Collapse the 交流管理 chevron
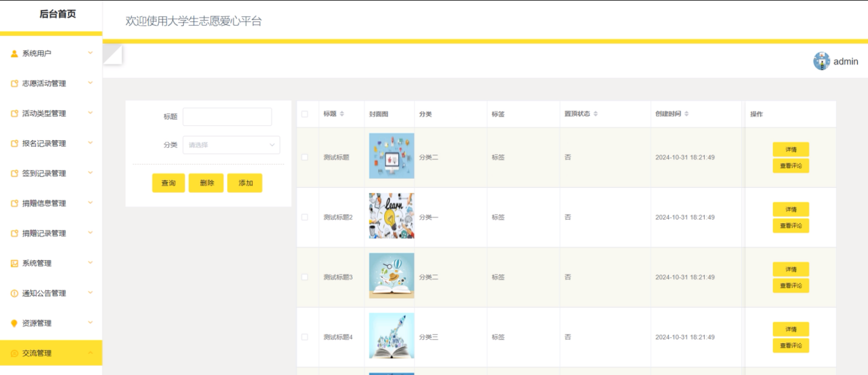Viewport: 868px width, 375px height. 91,353
